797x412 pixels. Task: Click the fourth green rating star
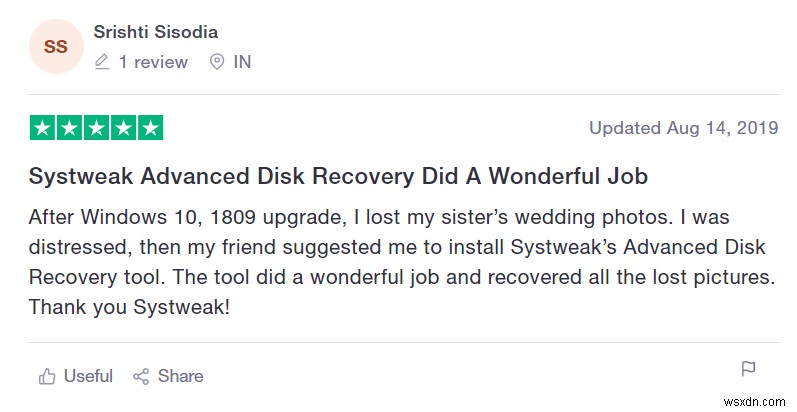coord(124,128)
